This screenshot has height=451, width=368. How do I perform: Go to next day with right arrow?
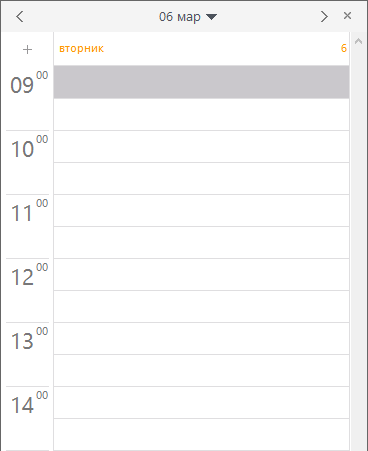point(324,16)
